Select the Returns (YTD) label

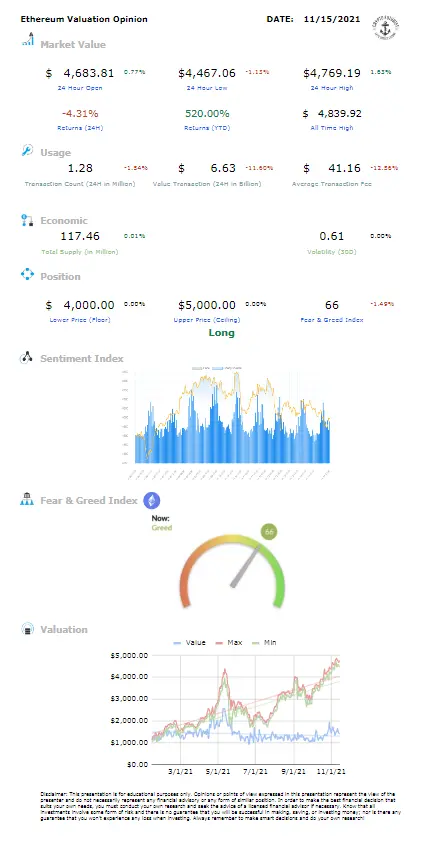pyautogui.click(x=207, y=128)
